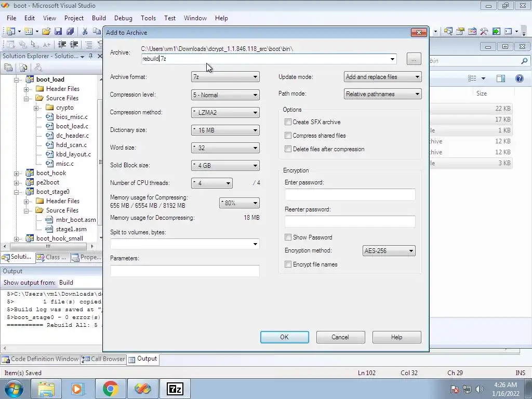
Task: Open the Compression method LZMA2 dropdown
Action: click(225, 113)
